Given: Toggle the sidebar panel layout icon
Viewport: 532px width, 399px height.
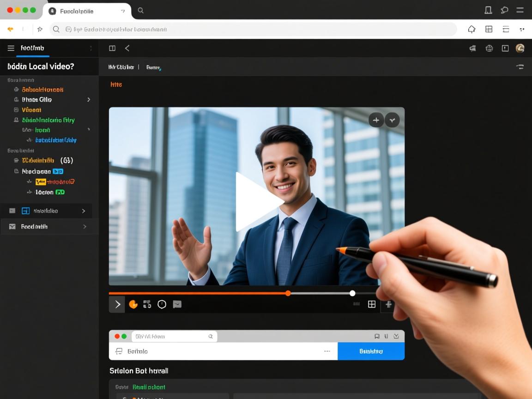Looking at the screenshot, I should (112, 48).
